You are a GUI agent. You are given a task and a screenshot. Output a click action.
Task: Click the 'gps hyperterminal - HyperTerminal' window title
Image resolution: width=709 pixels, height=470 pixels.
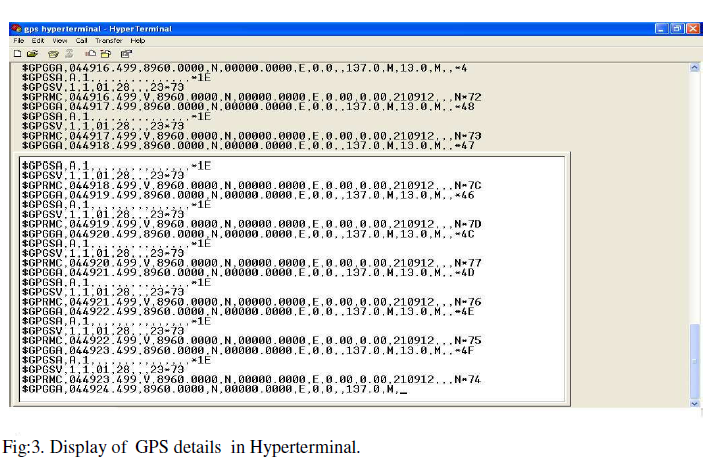pyautogui.click(x=98, y=29)
